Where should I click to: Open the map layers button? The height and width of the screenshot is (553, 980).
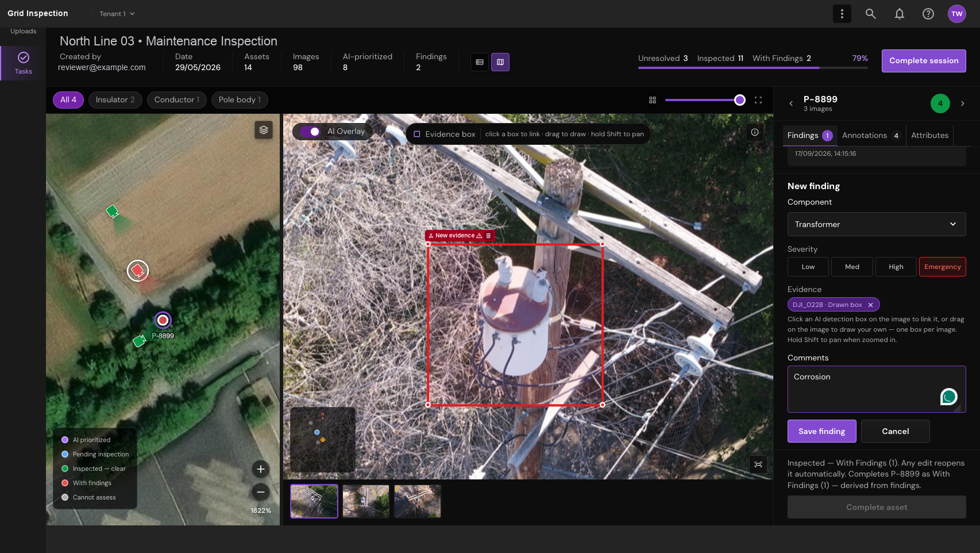264,130
